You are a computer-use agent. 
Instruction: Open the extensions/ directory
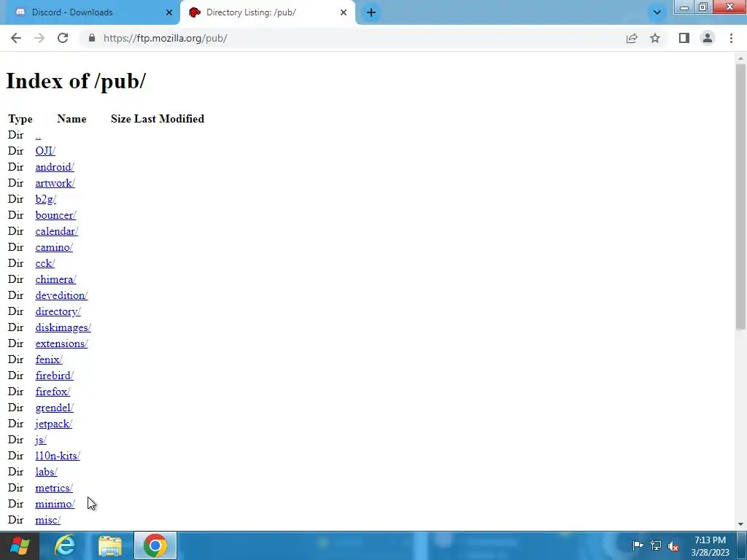pyautogui.click(x=61, y=343)
